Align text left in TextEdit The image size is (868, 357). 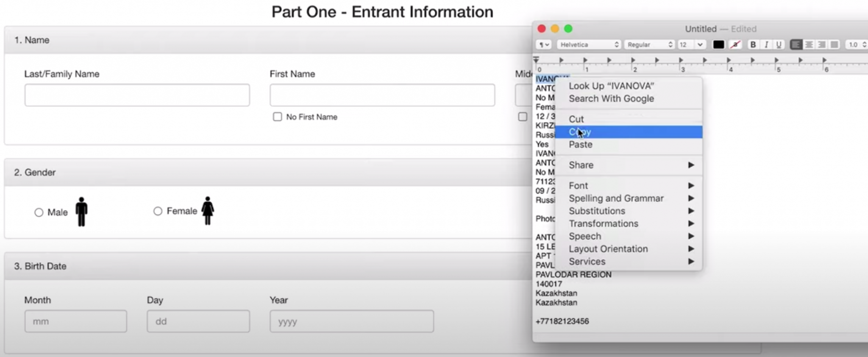coord(796,45)
